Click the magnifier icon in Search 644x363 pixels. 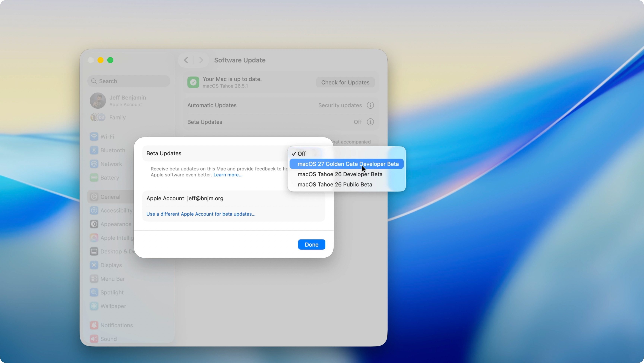click(94, 81)
